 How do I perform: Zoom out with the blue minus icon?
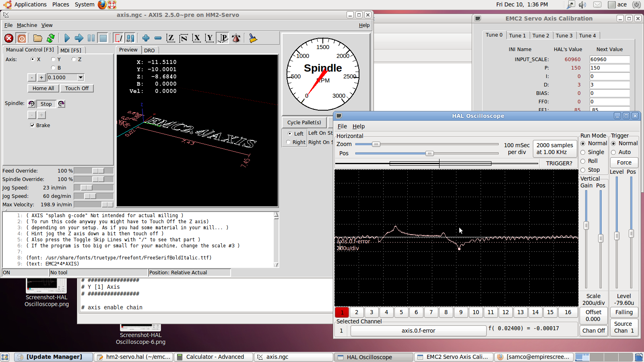158,38
